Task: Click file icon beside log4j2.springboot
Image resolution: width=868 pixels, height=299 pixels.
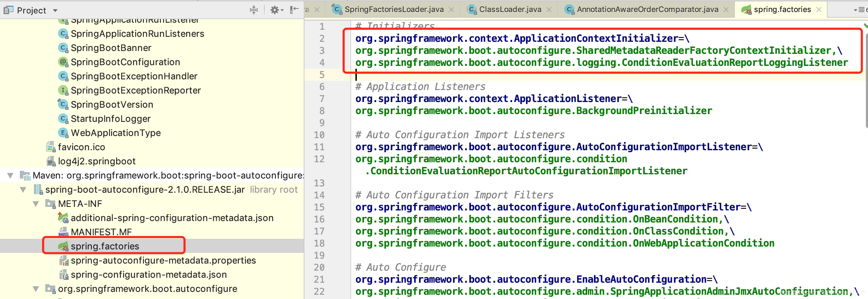Action: tap(51, 162)
